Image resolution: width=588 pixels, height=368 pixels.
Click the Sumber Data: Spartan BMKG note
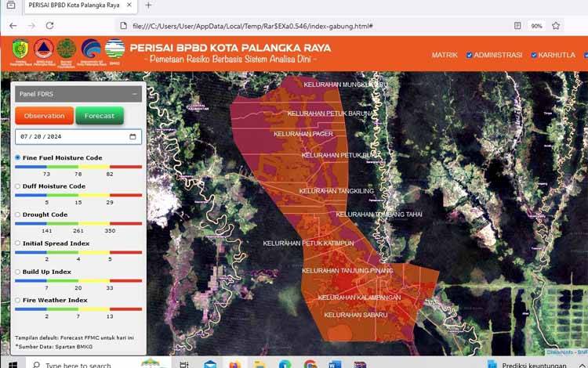pyautogui.click(x=53, y=347)
